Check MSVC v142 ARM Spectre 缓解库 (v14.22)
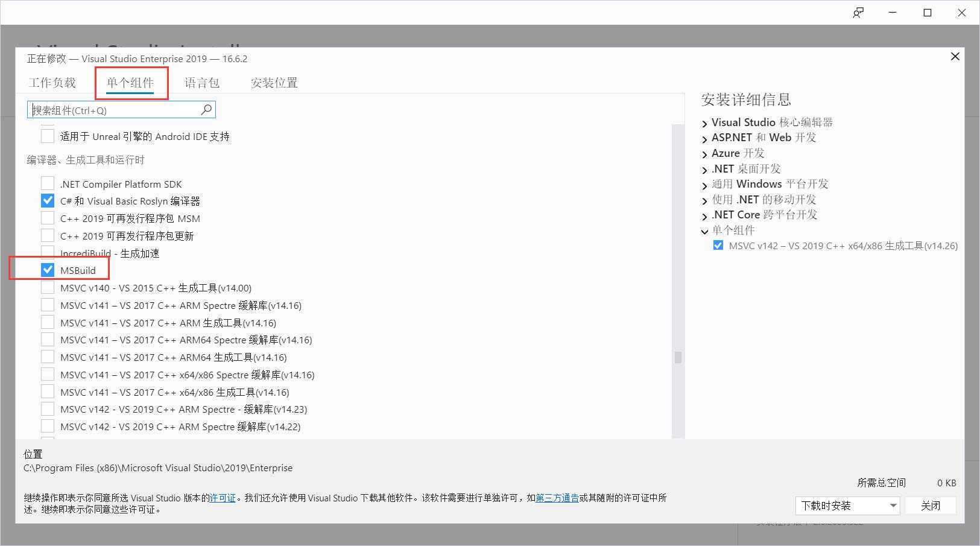Image resolution: width=980 pixels, height=546 pixels. [48, 426]
